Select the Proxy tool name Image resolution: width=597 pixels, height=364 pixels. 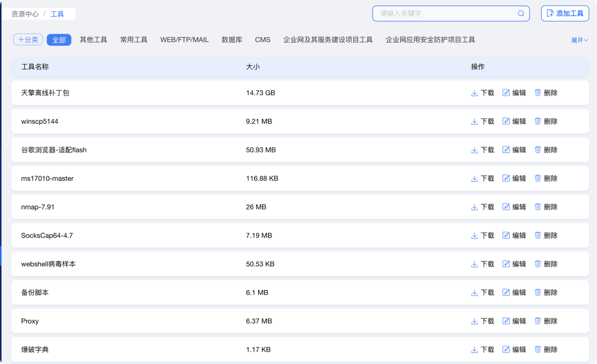pos(30,321)
